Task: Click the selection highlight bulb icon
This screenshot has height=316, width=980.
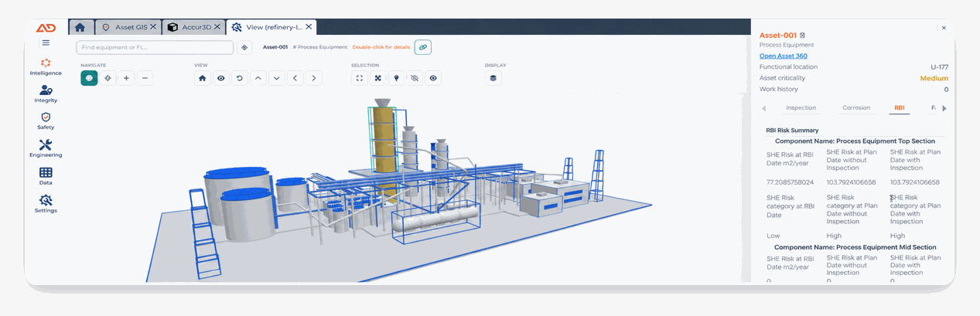Action: click(396, 78)
